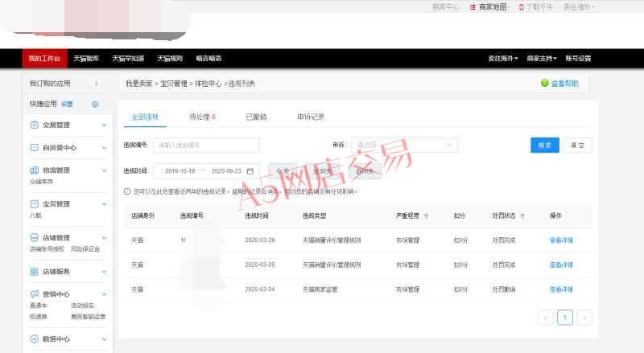Click the 自运营中心 sidebar icon
The image size is (644, 353).
point(35,147)
